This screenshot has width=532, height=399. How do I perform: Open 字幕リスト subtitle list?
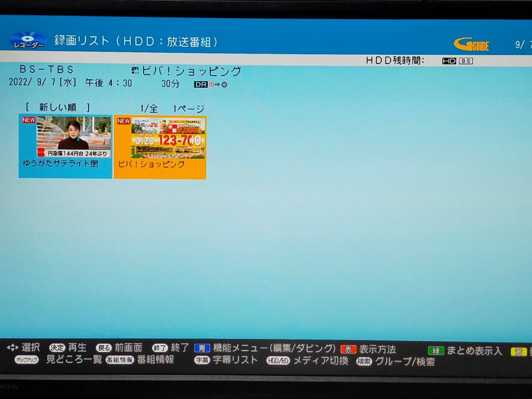[235, 360]
